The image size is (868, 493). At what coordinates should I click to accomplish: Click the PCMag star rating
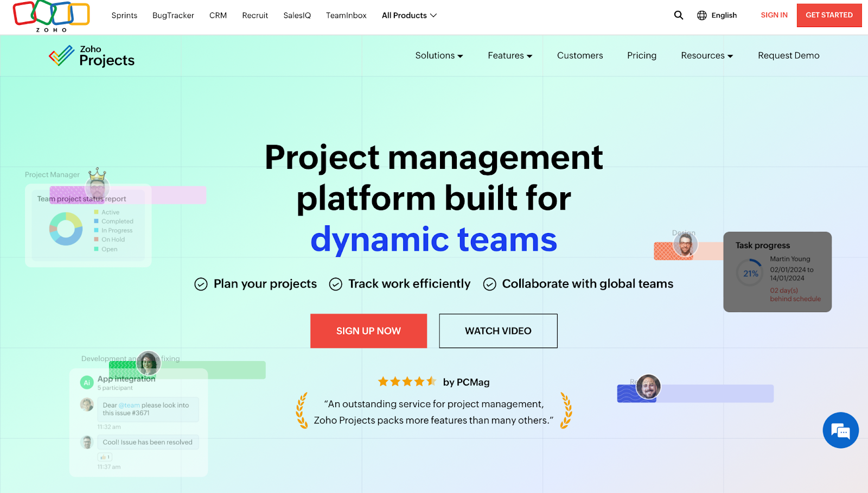point(407,381)
